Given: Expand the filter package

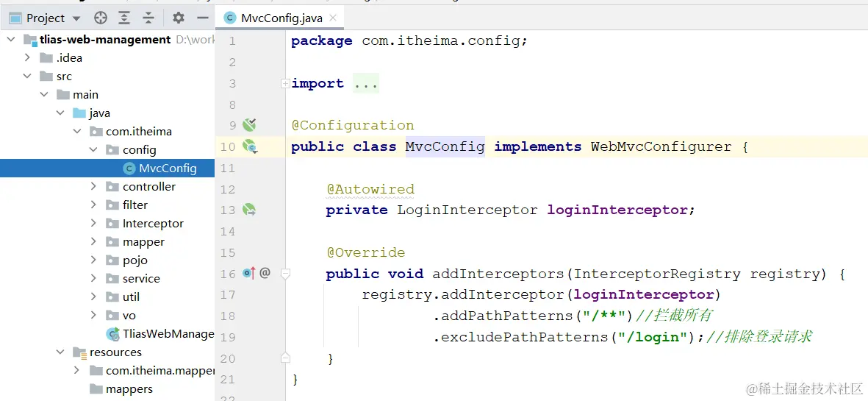Looking at the screenshot, I should [x=93, y=205].
